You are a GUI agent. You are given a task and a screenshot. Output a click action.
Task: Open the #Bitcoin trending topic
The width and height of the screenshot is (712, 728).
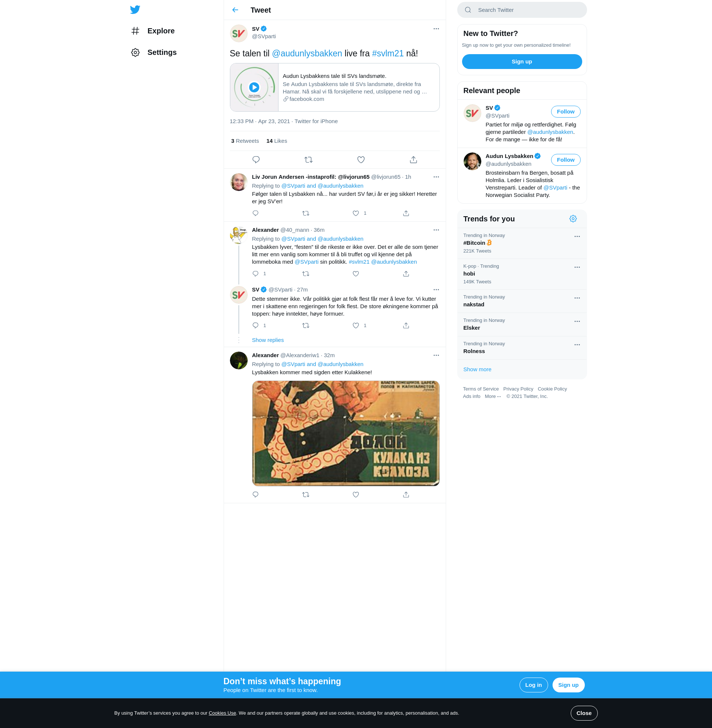(x=522, y=243)
